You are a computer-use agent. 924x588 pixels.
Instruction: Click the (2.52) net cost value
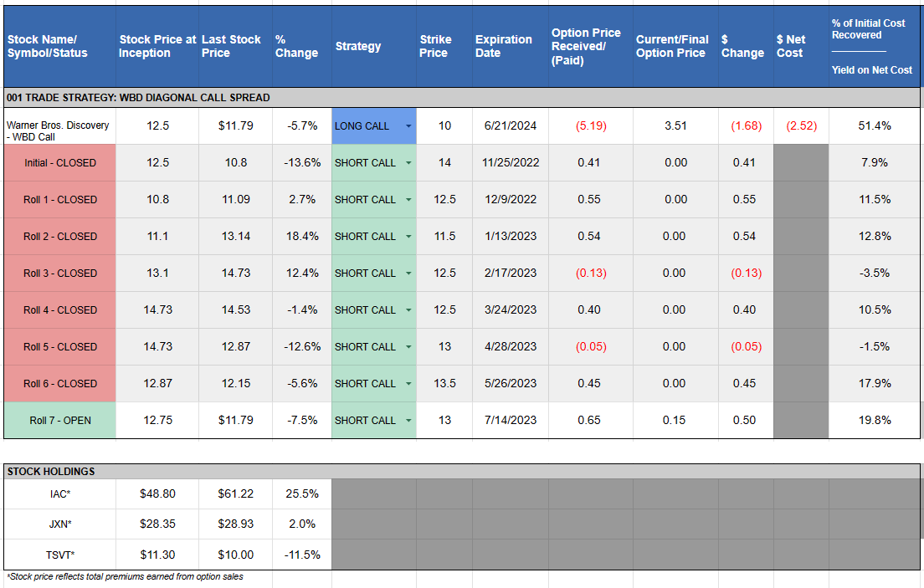[801, 126]
